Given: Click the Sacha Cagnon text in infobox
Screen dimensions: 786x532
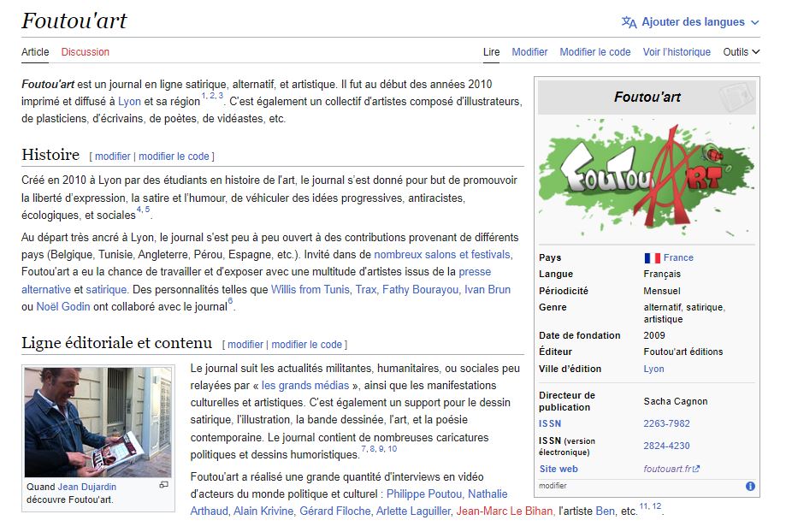Looking at the screenshot, I should click(x=675, y=401).
